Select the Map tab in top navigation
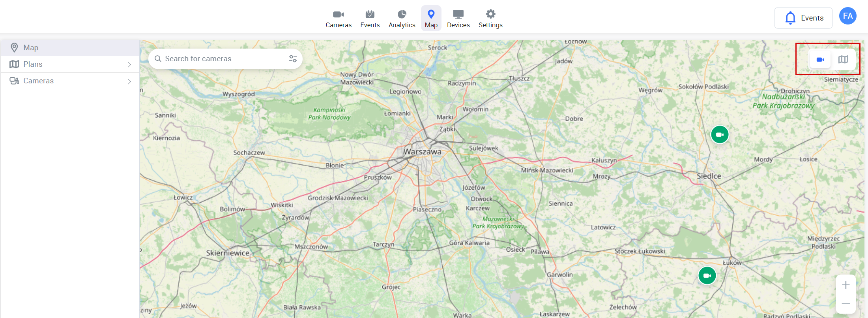Image resolution: width=868 pixels, height=318 pixels. pyautogui.click(x=431, y=19)
